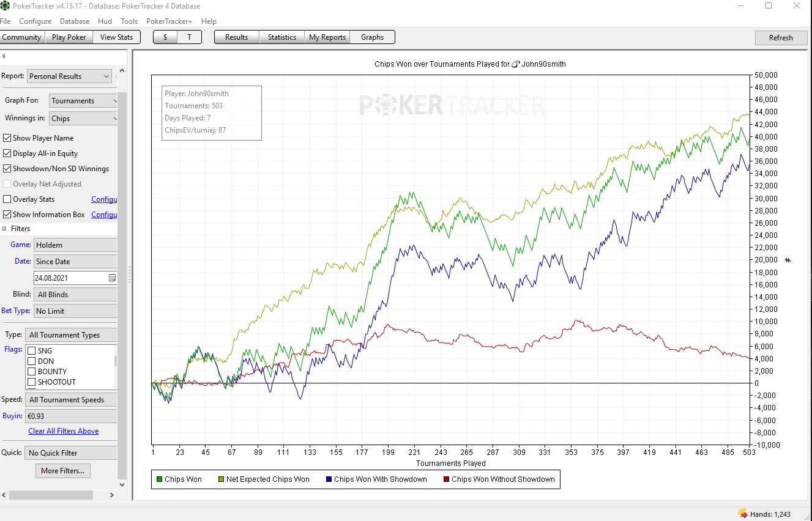Uncheck Display All-in Equity
812x521 pixels.
[x=7, y=153]
